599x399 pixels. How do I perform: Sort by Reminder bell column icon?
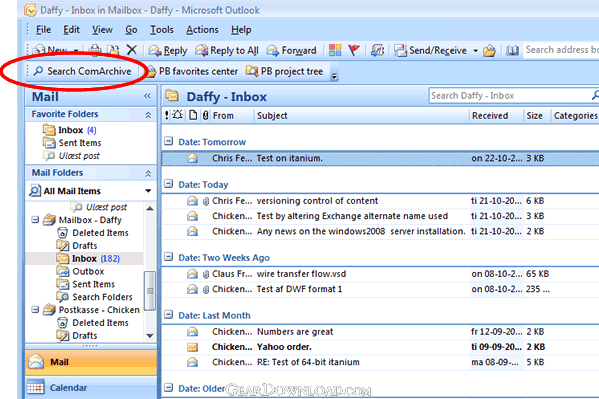click(178, 115)
